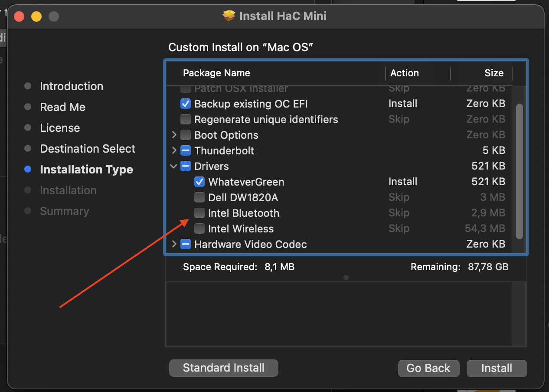Image resolution: width=549 pixels, height=392 pixels.
Task: Select the Destination Select step
Action: click(x=88, y=149)
